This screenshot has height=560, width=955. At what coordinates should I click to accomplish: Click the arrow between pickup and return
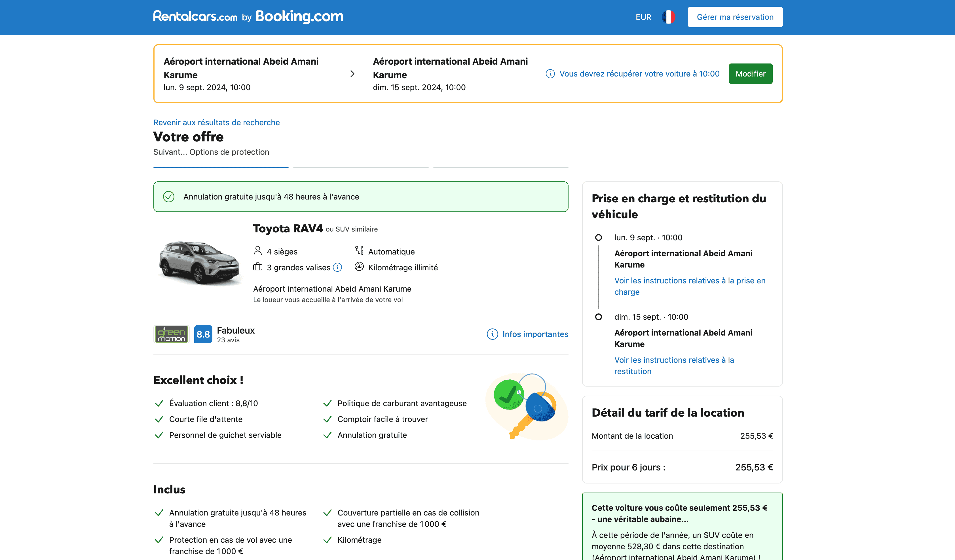click(352, 73)
